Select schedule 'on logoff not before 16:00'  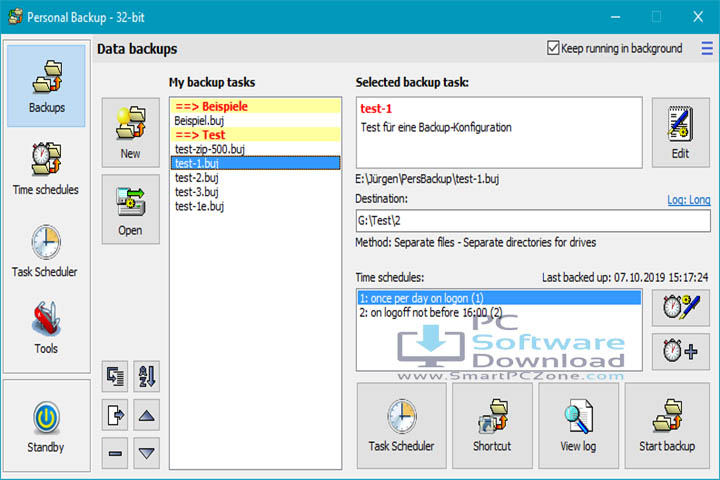pos(499,312)
